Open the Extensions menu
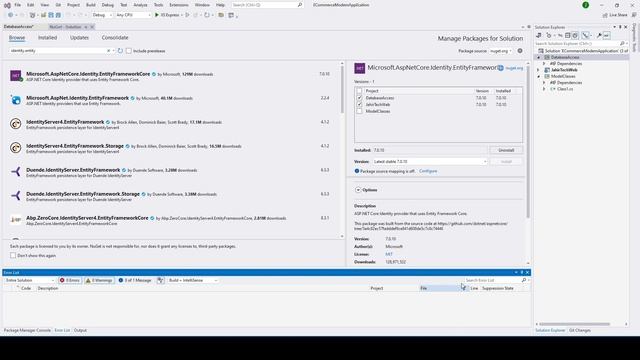The image size is (640, 360). (179, 5)
